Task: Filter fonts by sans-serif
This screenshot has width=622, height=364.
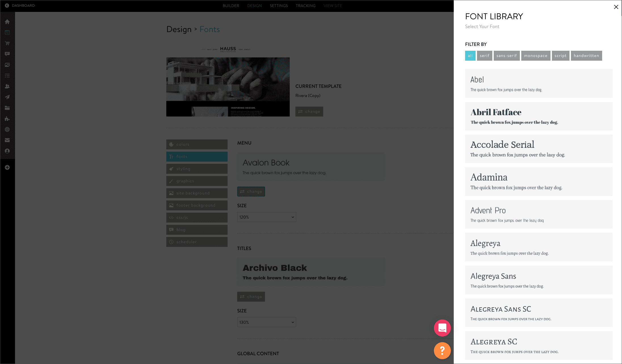Action: click(507, 56)
